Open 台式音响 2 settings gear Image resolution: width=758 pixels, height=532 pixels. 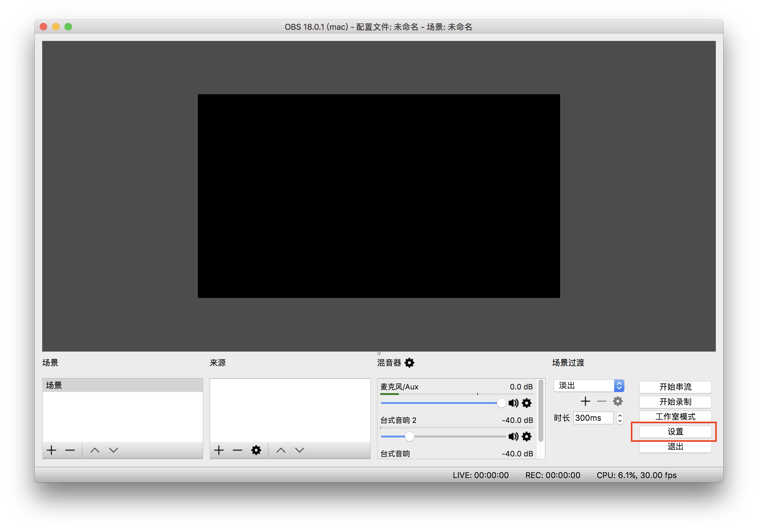pyautogui.click(x=527, y=437)
